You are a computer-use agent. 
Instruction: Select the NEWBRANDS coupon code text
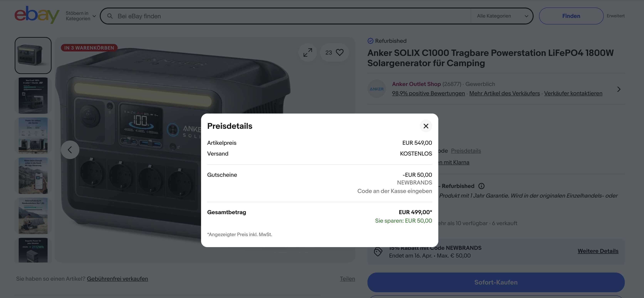click(x=414, y=182)
